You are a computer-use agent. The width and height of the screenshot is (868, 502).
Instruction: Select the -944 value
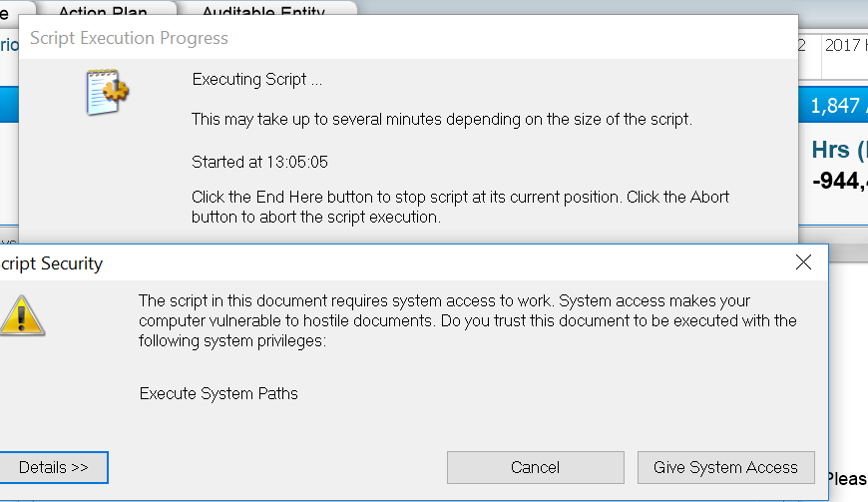pos(838,181)
